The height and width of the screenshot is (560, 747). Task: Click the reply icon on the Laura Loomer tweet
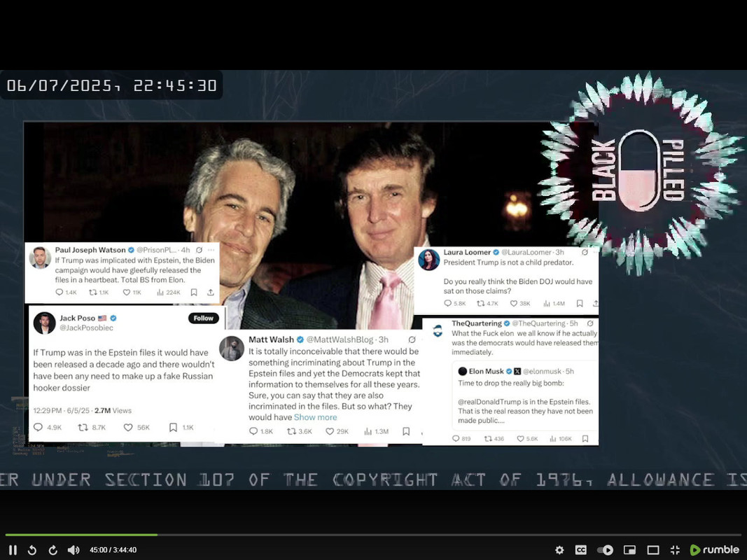click(x=447, y=303)
